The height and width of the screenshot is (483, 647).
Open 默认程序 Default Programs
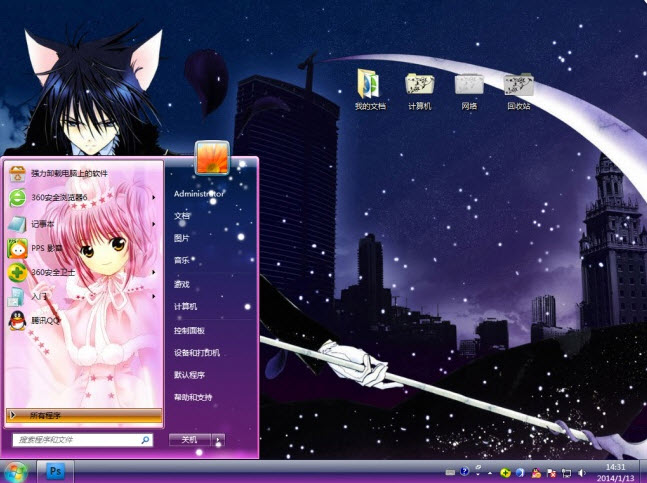pos(189,375)
